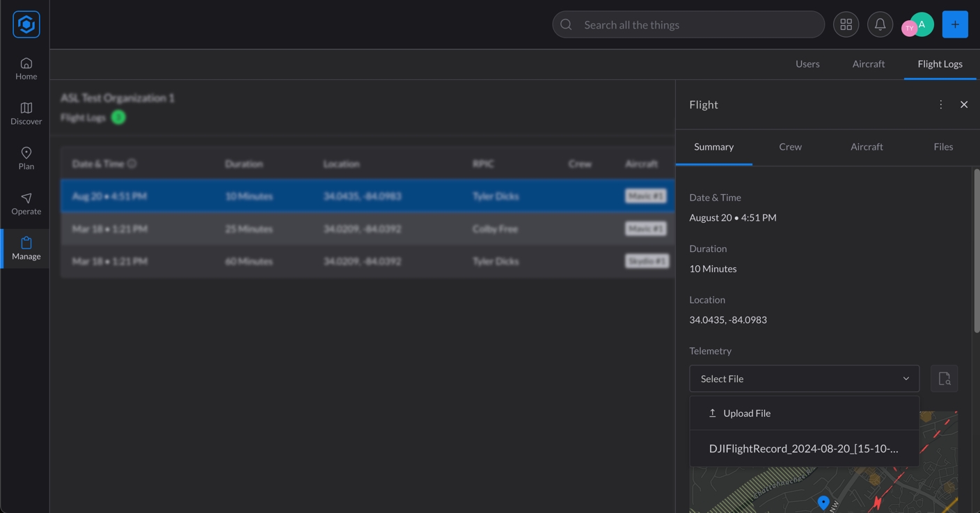This screenshot has height=513, width=980.
Task: Open Discover map section
Action: pos(26,113)
